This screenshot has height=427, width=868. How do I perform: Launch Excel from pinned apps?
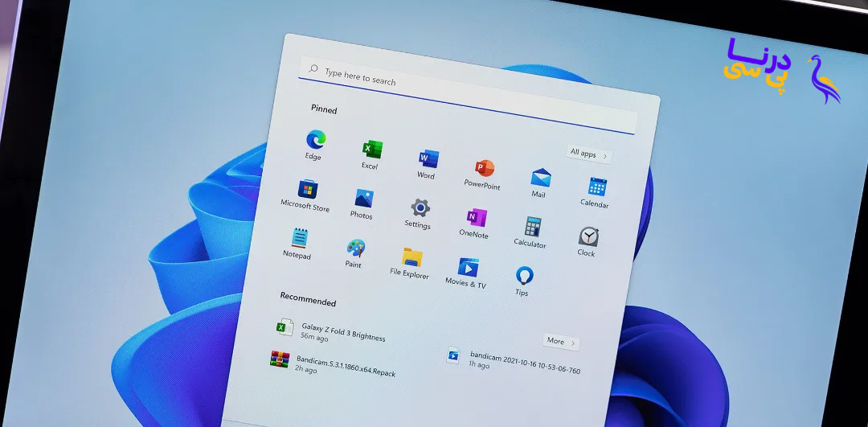371,150
